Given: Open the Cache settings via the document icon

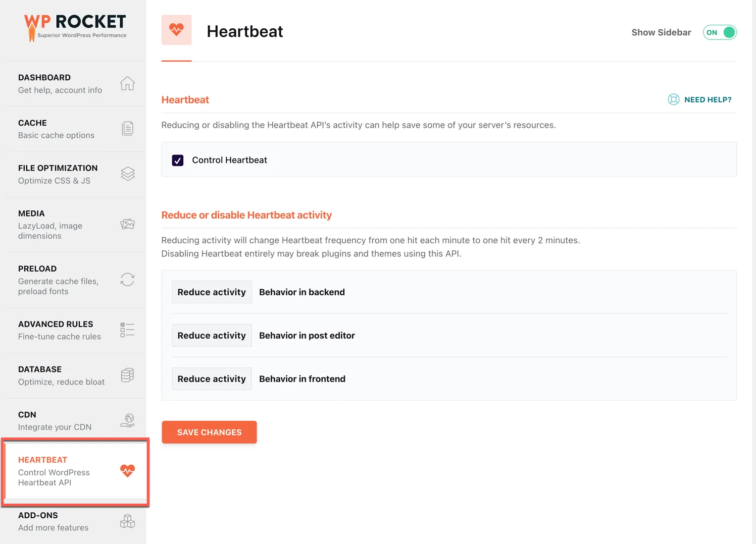Looking at the screenshot, I should (127, 128).
